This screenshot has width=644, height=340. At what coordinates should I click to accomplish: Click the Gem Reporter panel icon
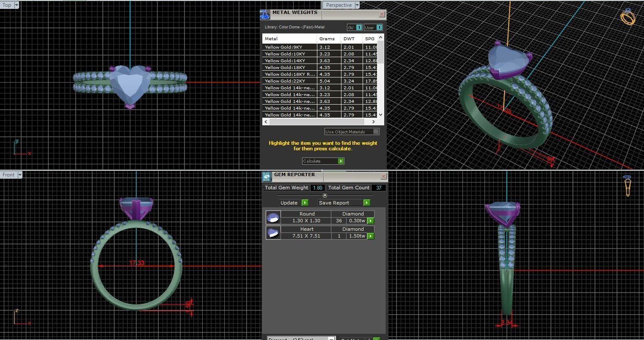pos(266,177)
